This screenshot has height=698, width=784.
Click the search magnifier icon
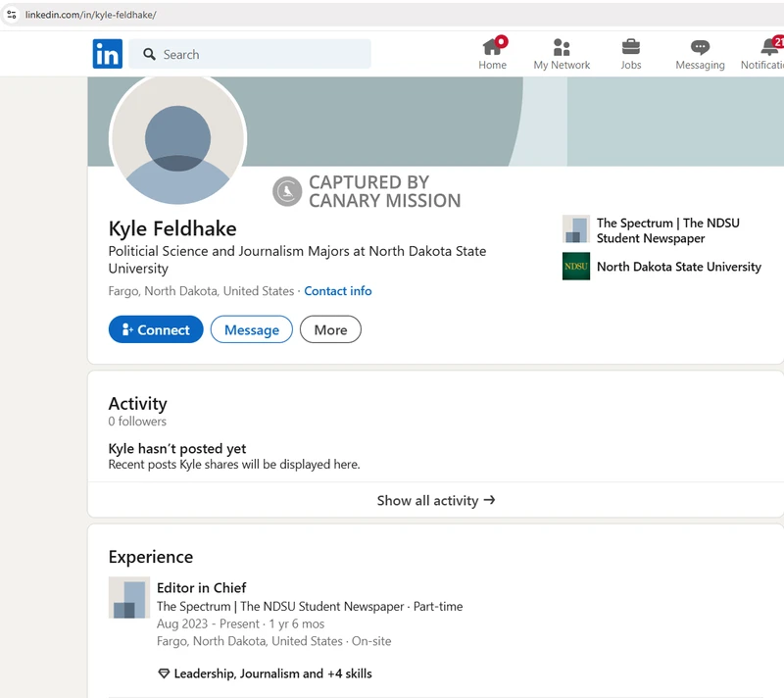(x=149, y=54)
